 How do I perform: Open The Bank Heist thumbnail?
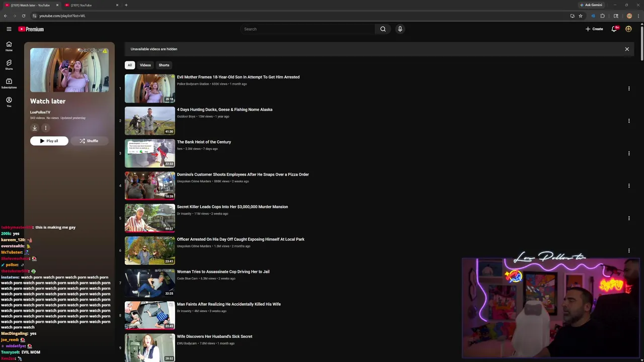pyautogui.click(x=150, y=153)
